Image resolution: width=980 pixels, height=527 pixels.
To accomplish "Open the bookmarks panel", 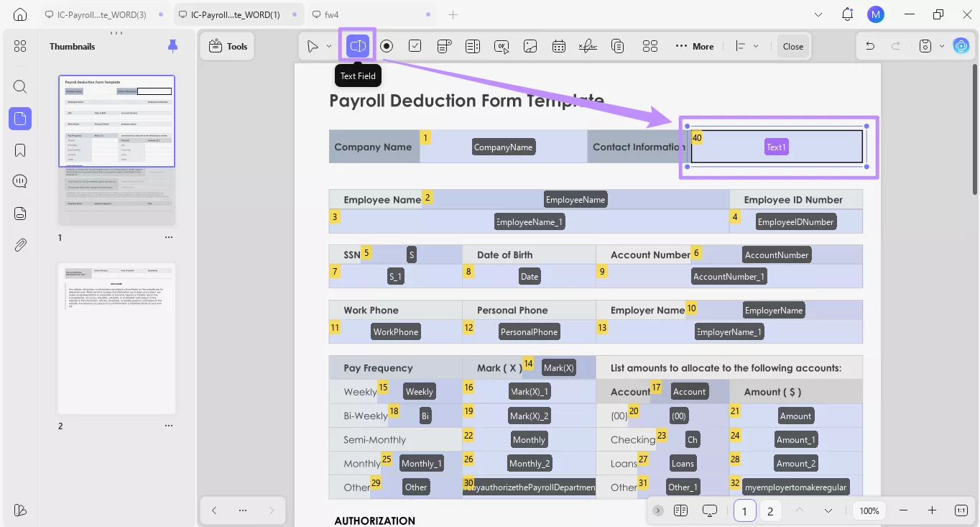I will pos(20,150).
